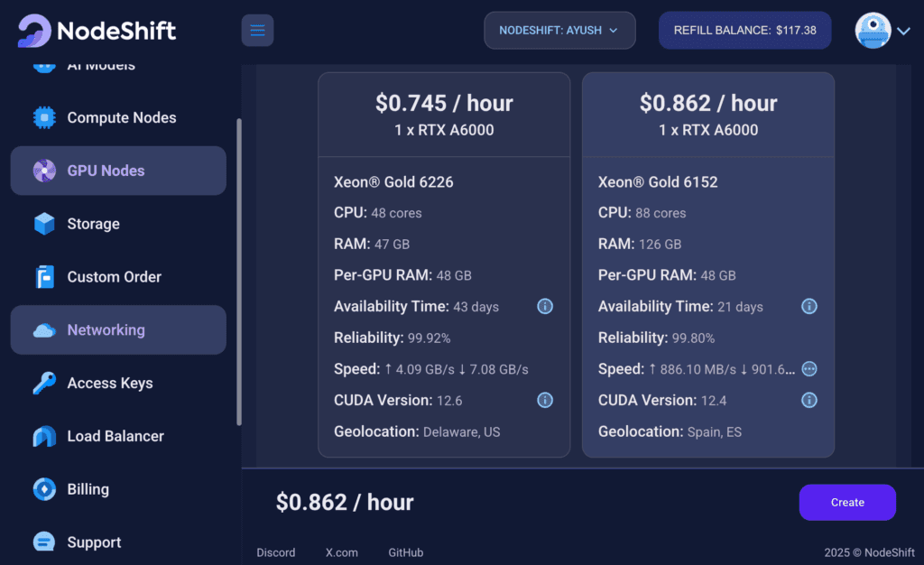Click the Compute Nodes chip icon

pyautogui.click(x=44, y=118)
